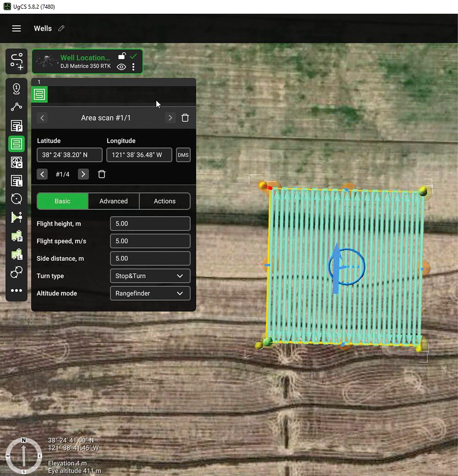Viewport: 458px width, 476px height.
Task: Click the Flight speed input field
Action: point(150,241)
